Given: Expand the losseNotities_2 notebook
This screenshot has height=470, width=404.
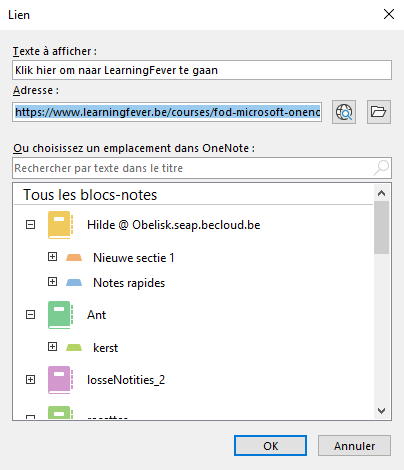Looking at the screenshot, I should pyautogui.click(x=30, y=379).
